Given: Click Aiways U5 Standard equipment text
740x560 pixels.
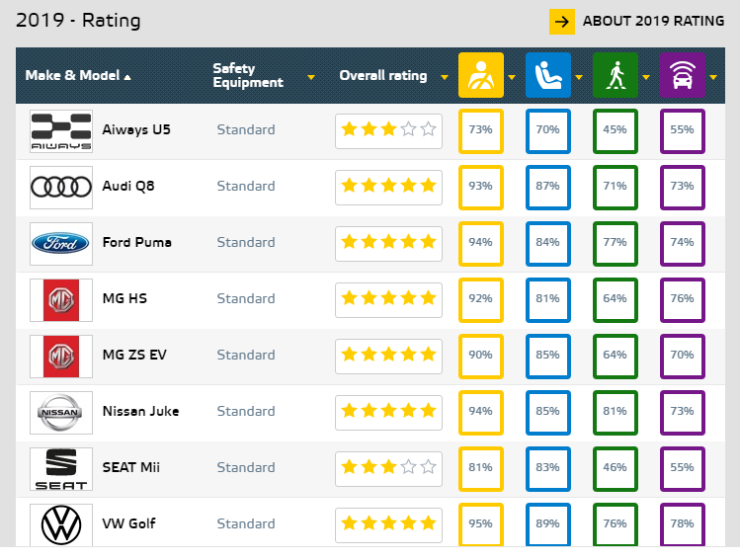Looking at the screenshot, I should click(x=246, y=129).
